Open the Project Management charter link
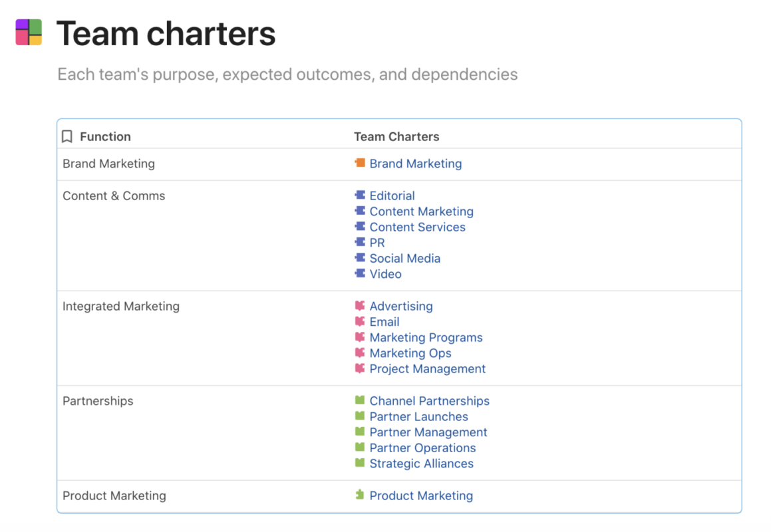 [x=427, y=368]
